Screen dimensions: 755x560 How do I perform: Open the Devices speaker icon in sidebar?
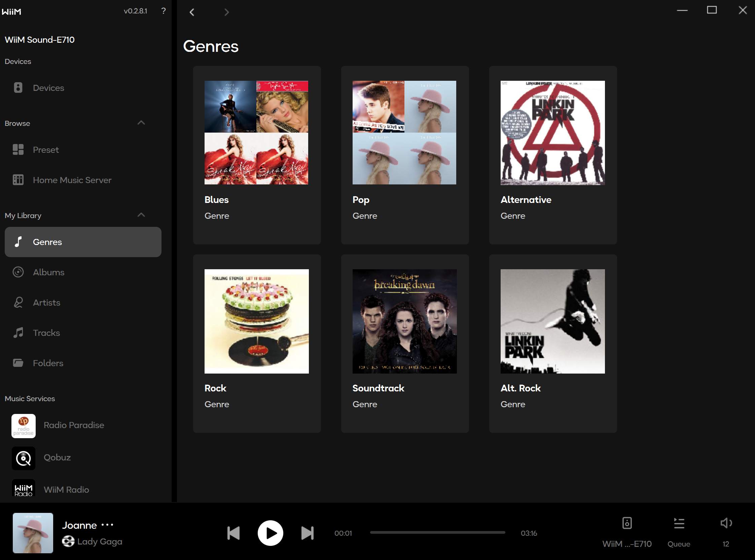[x=18, y=87]
